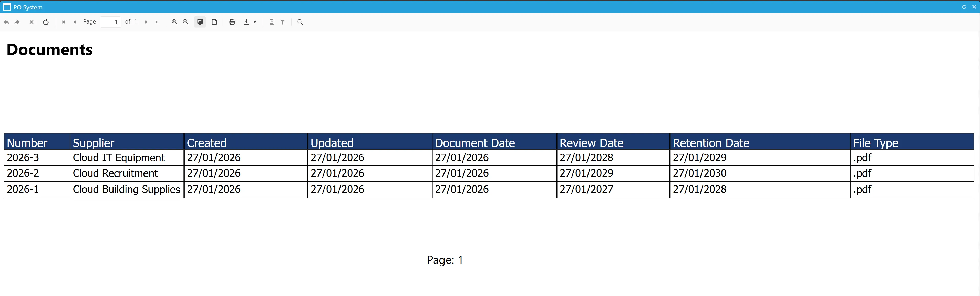Image resolution: width=980 pixels, height=296 pixels.
Task: Click .pdf file type for 2026-3
Action: 862,158
